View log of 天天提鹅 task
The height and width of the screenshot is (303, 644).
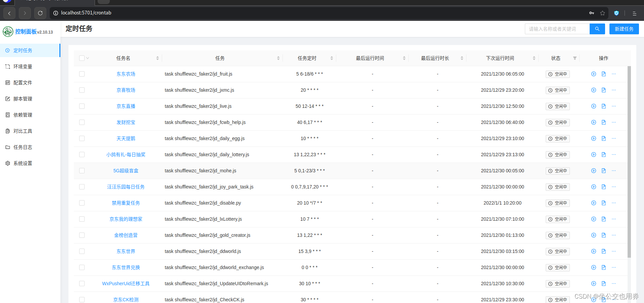[603, 138]
